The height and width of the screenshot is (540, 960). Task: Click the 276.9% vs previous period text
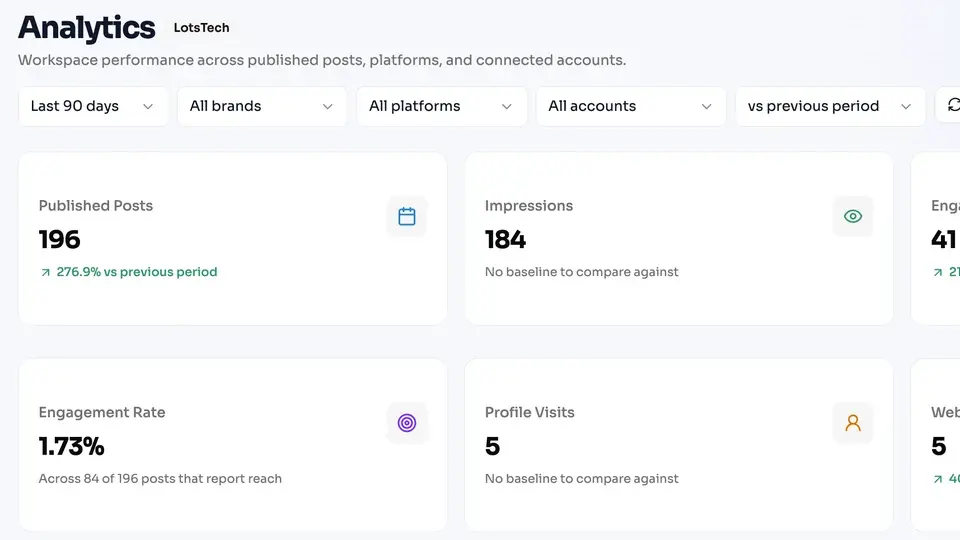tap(137, 272)
